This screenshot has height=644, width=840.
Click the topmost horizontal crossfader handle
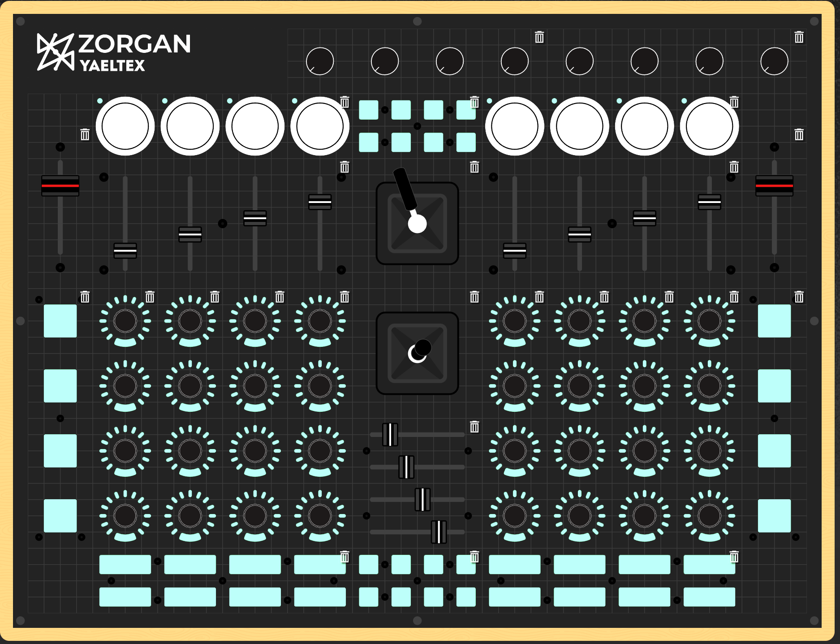(390, 435)
